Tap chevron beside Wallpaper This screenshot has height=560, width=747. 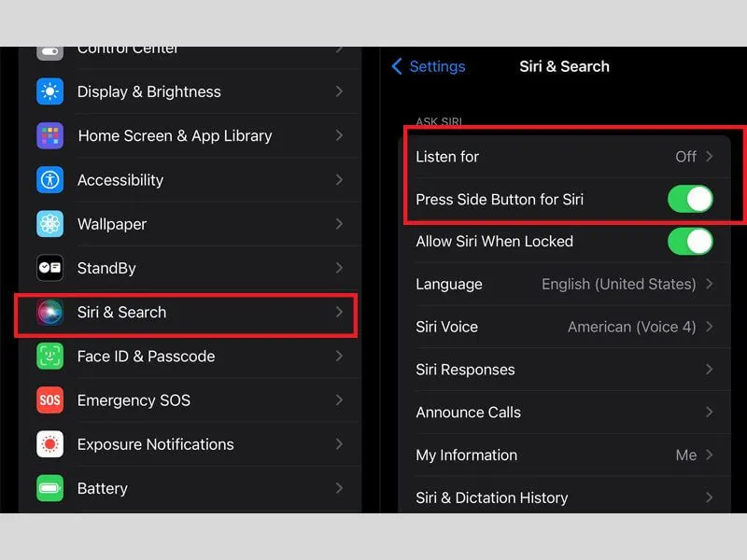point(339,224)
